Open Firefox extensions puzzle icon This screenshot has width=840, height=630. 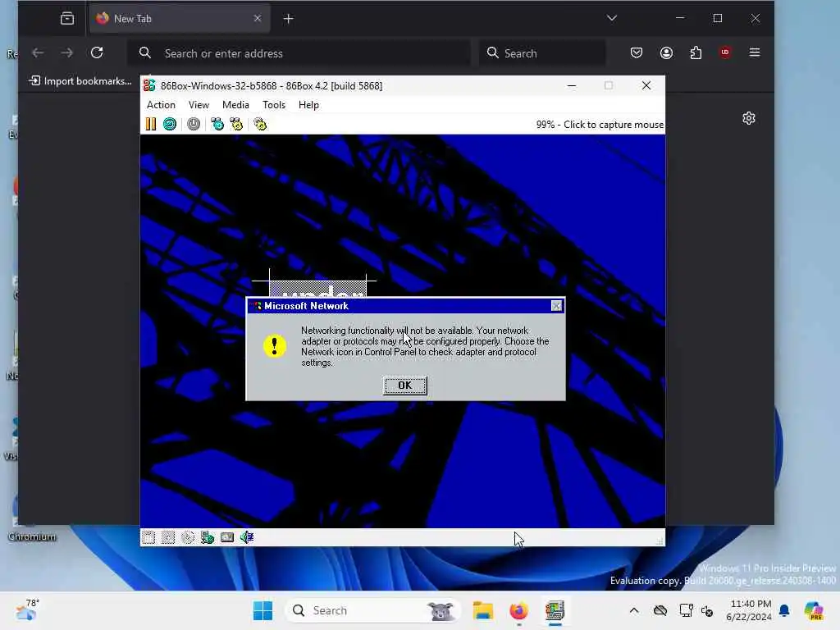tap(696, 53)
